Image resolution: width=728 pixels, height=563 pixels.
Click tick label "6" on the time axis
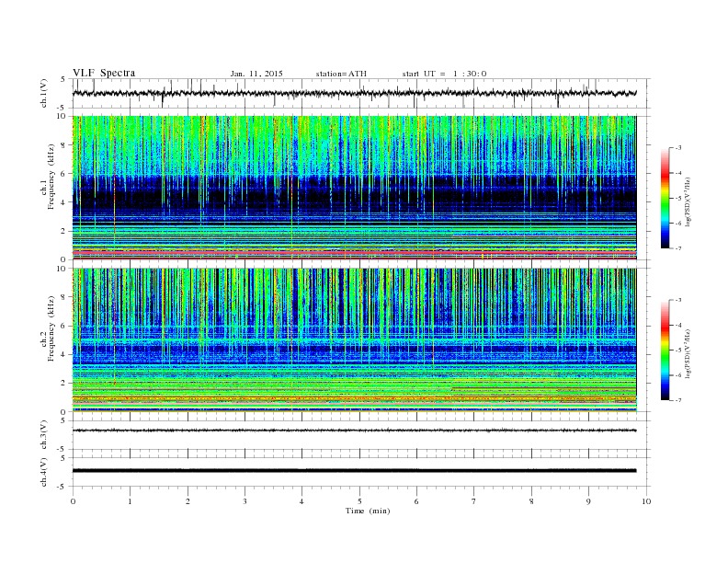[x=416, y=501]
